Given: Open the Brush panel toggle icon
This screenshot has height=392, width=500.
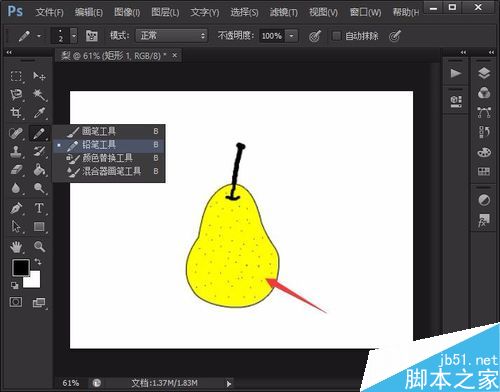Looking at the screenshot, I should pos(92,35).
